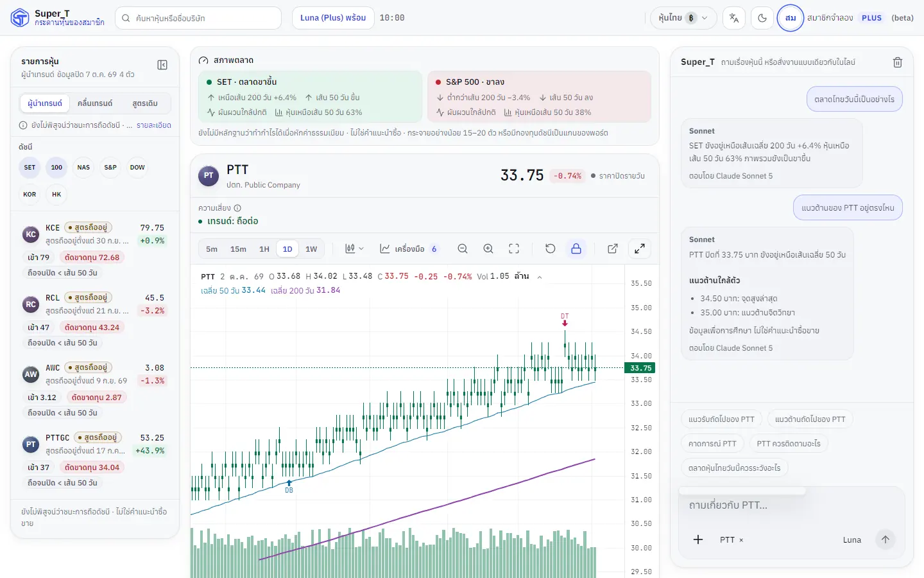Open the details link in notice
This screenshot has height=578, width=924.
(153, 125)
